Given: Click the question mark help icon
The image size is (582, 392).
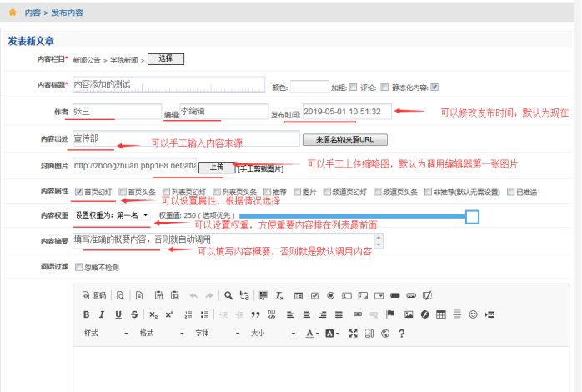Looking at the screenshot, I should point(401,334).
